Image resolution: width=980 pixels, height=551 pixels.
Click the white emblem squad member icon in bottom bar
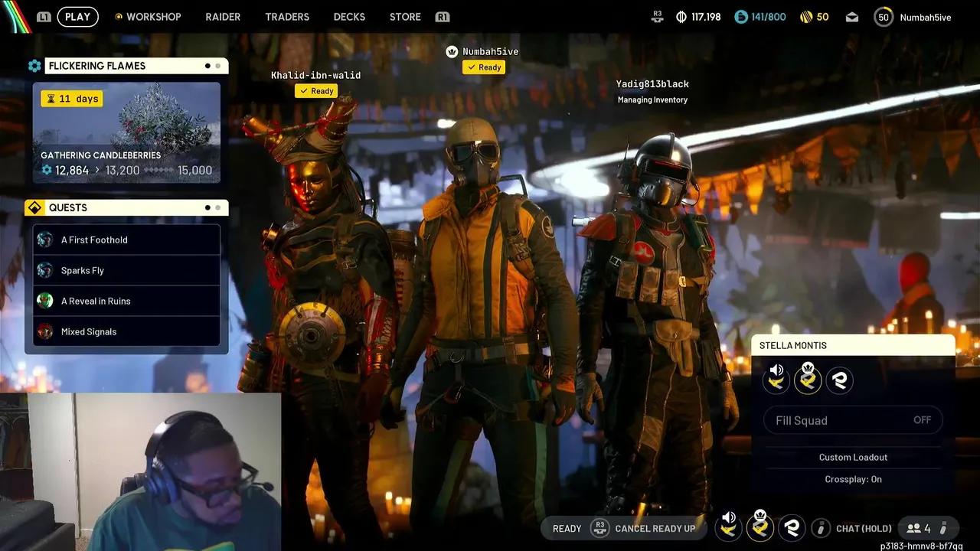(792, 528)
